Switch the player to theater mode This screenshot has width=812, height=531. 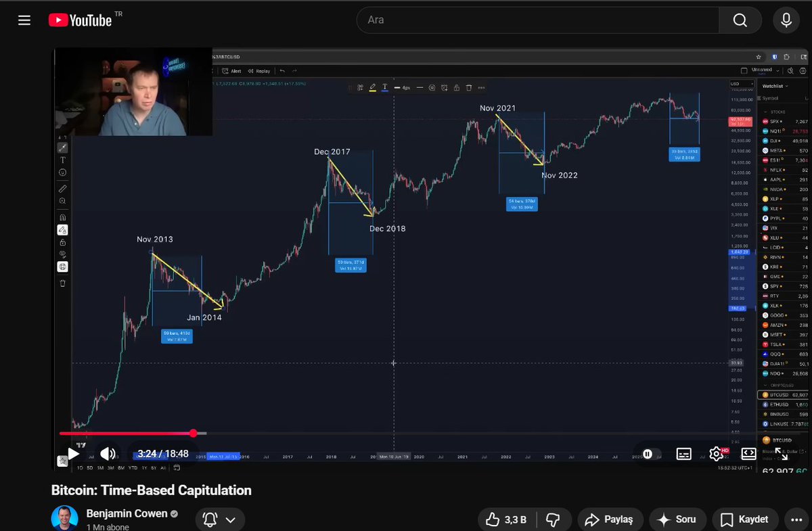coord(748,454)
